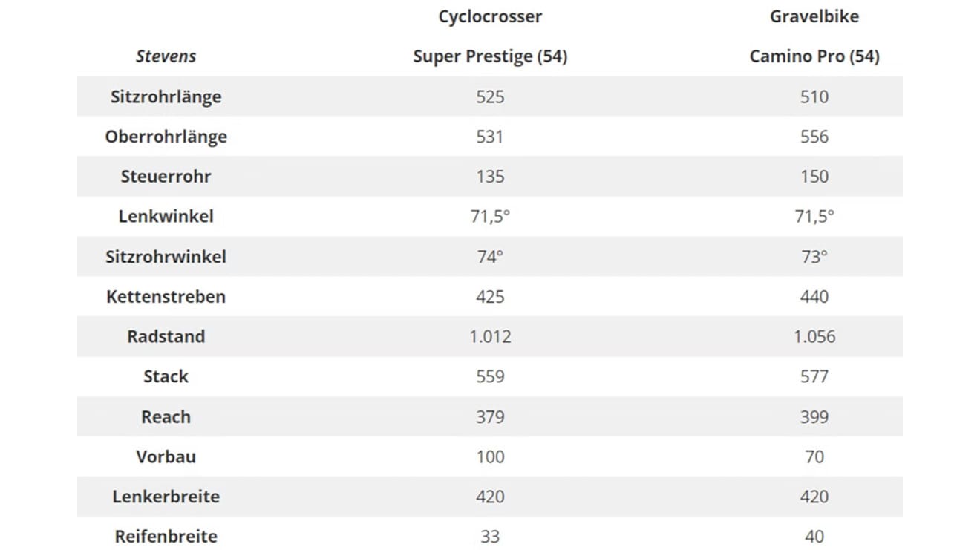Viewport: 980px width, 550px height.
Task: Click the Kettenstreben row label
Action: 166,297
